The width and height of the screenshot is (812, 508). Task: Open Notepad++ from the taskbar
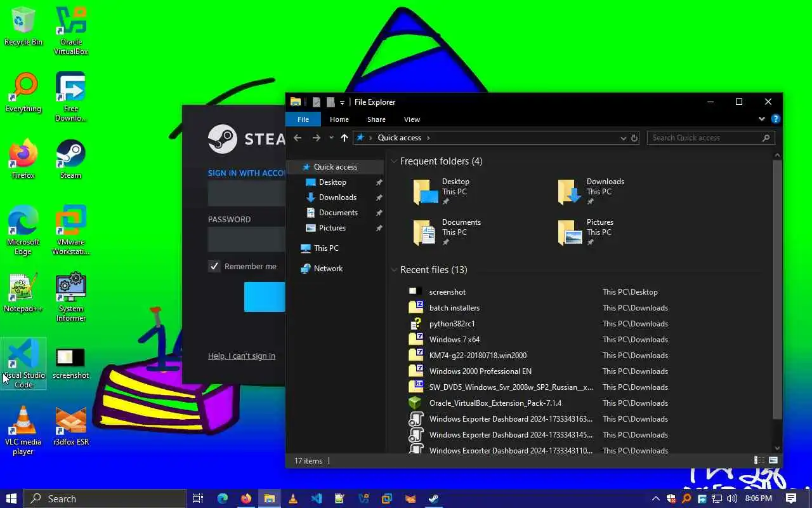340,498
